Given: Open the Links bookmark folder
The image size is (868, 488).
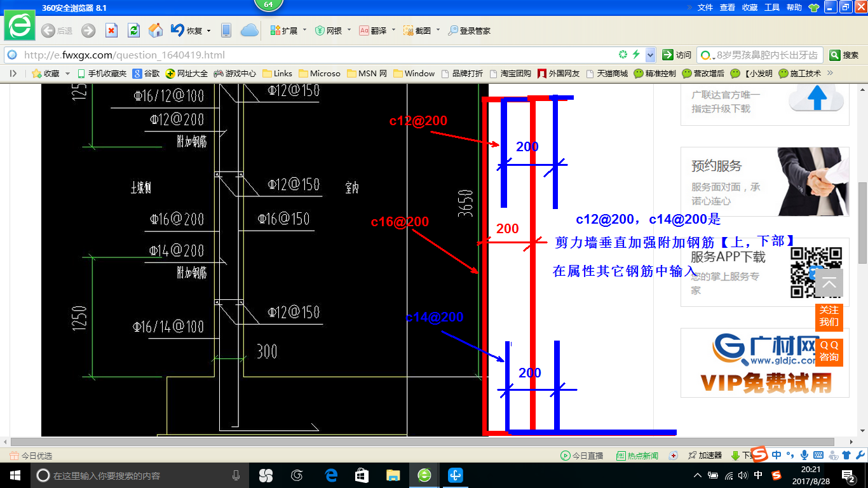Looking at the screenshot, I should click(277, 74).
